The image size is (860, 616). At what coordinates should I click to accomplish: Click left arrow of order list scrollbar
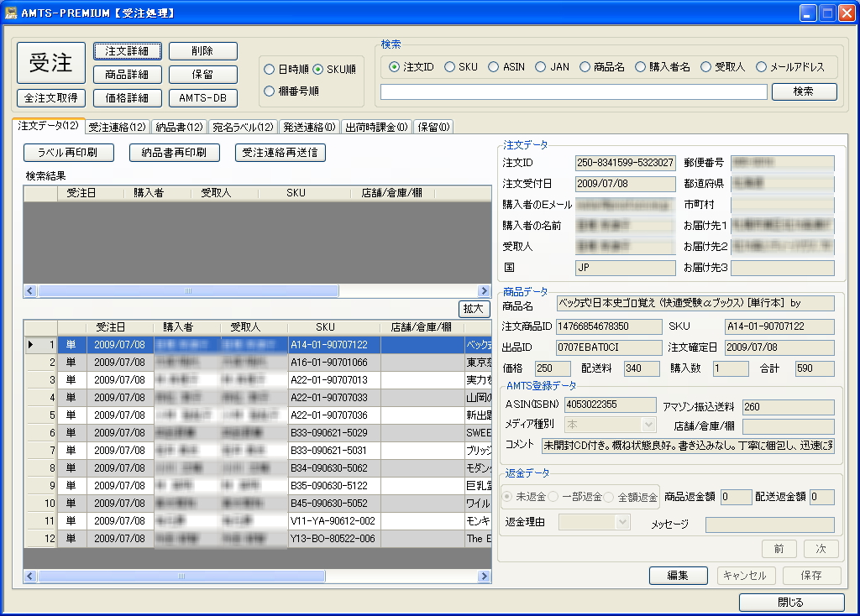(x=30, y=576)
